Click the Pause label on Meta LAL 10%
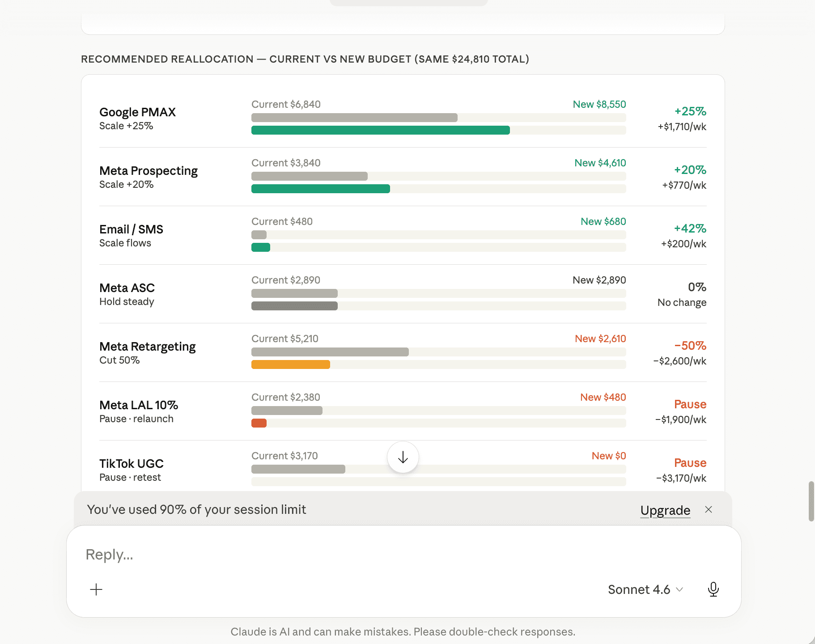The width and height of the screenshot is (815, 644). (690, 404)
